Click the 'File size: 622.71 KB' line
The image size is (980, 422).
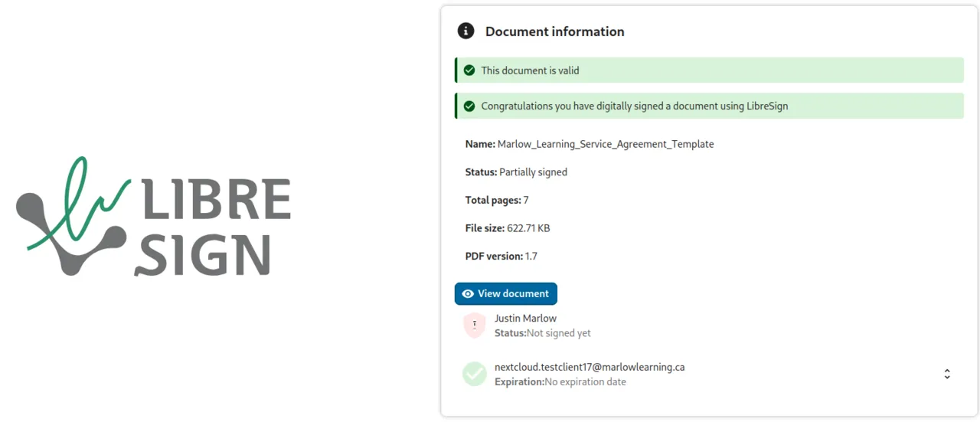tap(508, 228)
